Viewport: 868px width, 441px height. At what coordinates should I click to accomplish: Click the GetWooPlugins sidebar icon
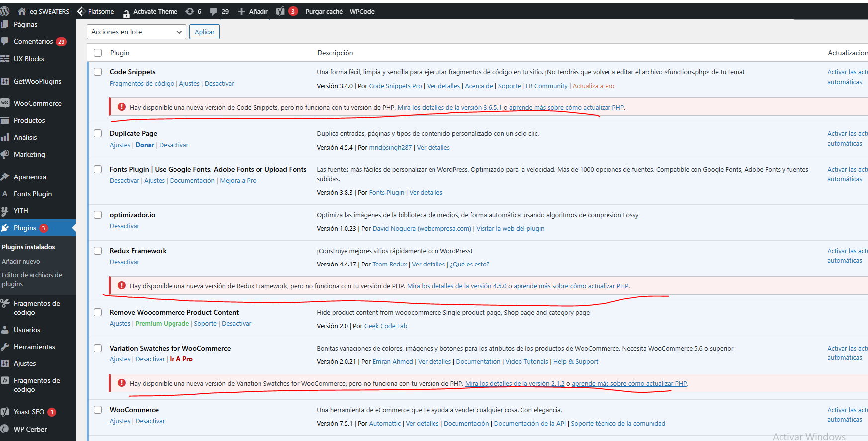pyautogui.click(x=5, y=81)
